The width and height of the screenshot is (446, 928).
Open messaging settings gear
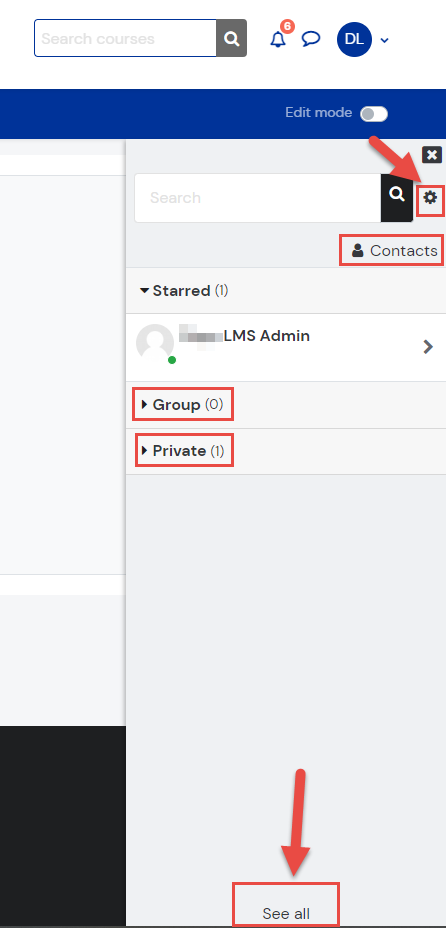click(x=431, y=198)
